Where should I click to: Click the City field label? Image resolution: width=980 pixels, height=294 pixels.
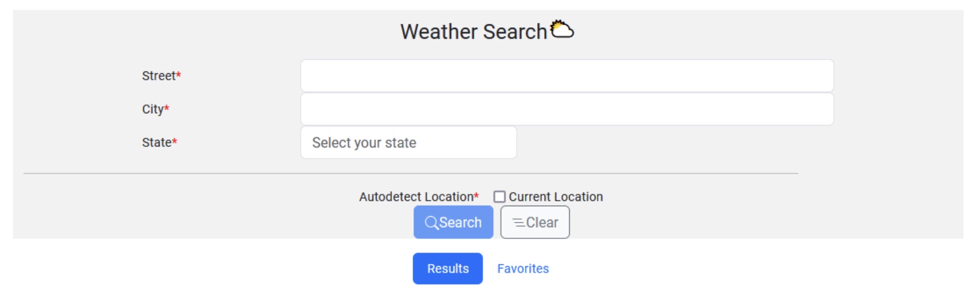tap(152, 109)
